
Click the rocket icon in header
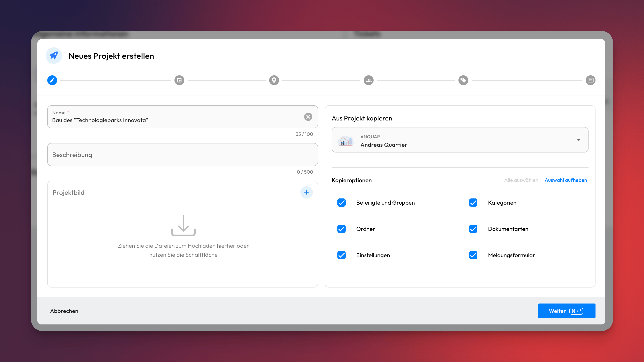(x=54, y=56)
